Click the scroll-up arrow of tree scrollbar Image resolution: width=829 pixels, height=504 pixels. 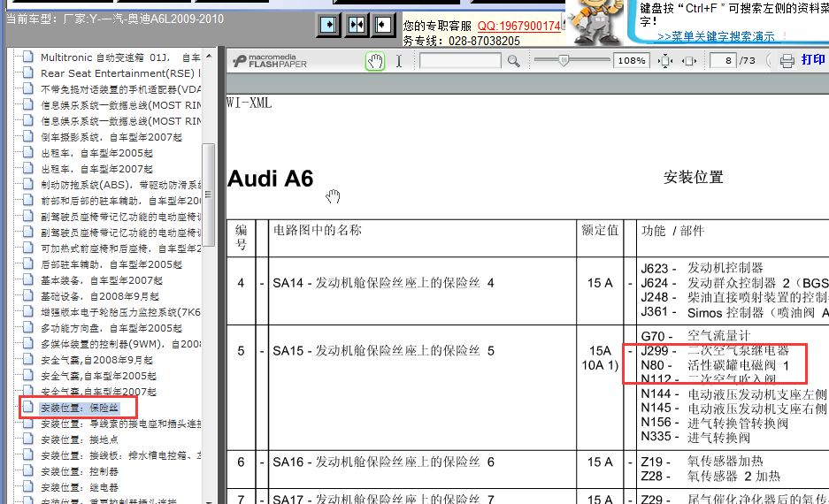210,55
